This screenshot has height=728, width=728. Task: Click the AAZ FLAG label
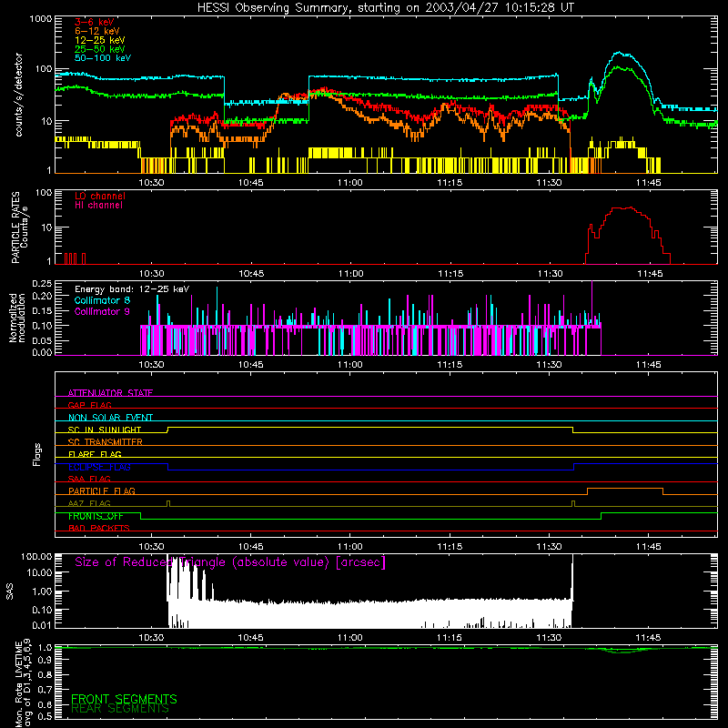tap(89, 503)
